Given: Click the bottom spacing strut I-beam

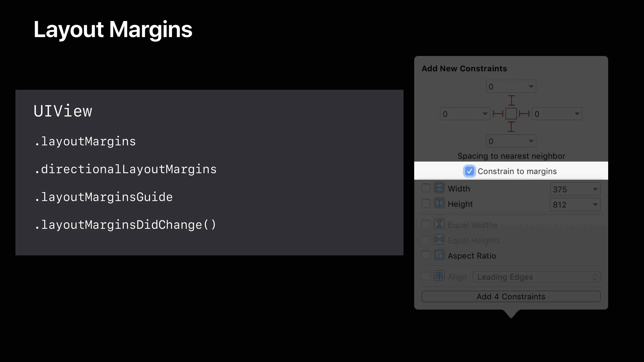Looking at the screenshot, I should [x=511, y=127].
